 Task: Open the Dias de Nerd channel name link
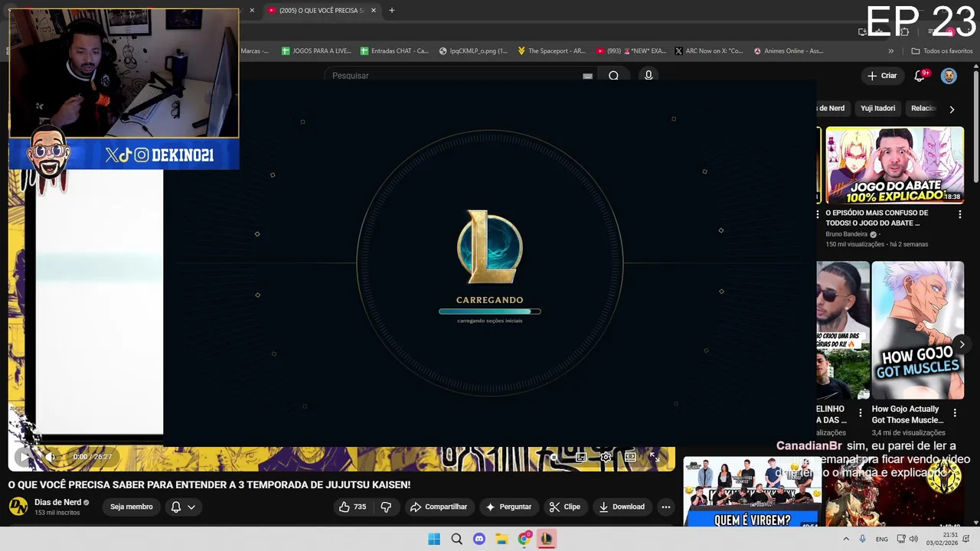[x=57, y=502]
